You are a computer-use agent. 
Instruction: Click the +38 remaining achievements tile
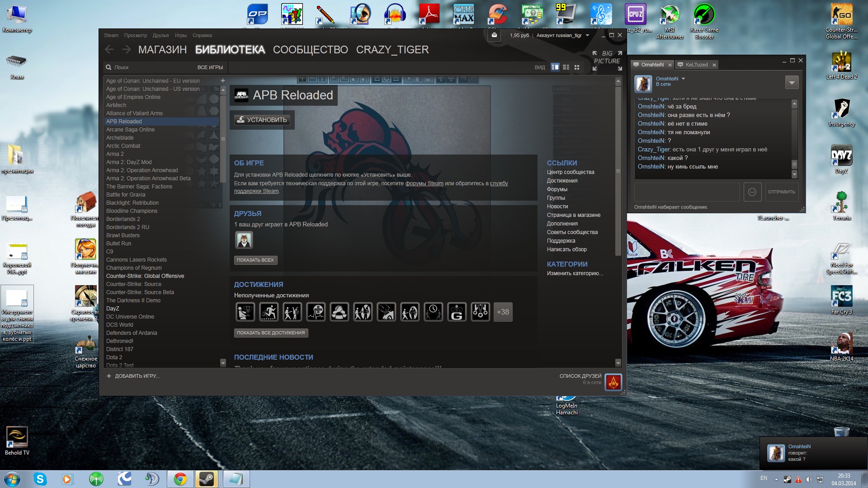[x=503, y=312]
